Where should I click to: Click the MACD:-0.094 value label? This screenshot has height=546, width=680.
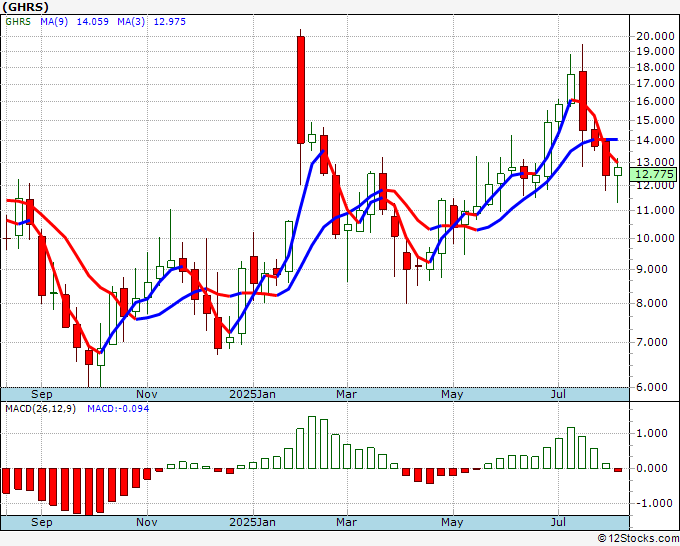[118, 409]
